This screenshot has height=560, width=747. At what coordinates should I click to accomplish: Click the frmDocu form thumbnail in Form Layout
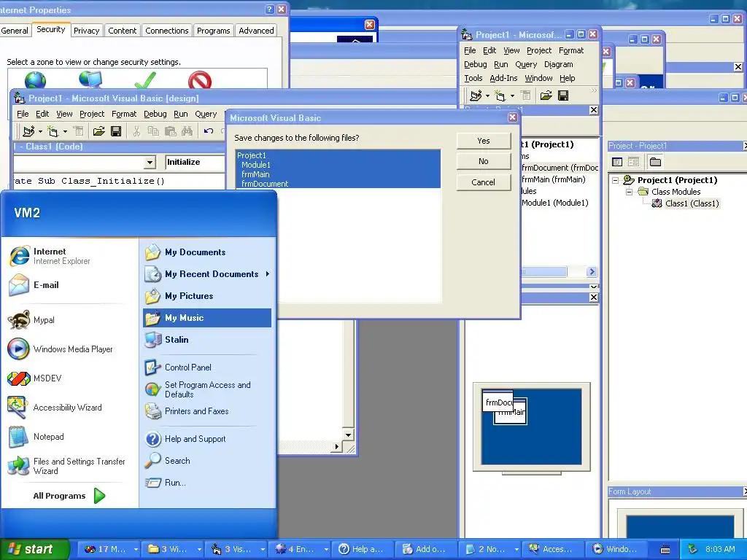(x=498, y=402)
